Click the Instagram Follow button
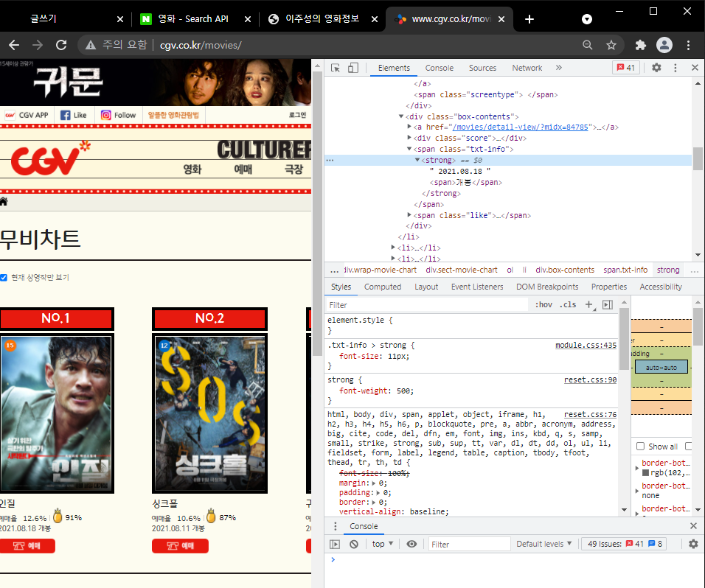The width and height of the screenshot is (705, 588). [x=118, y=115]
